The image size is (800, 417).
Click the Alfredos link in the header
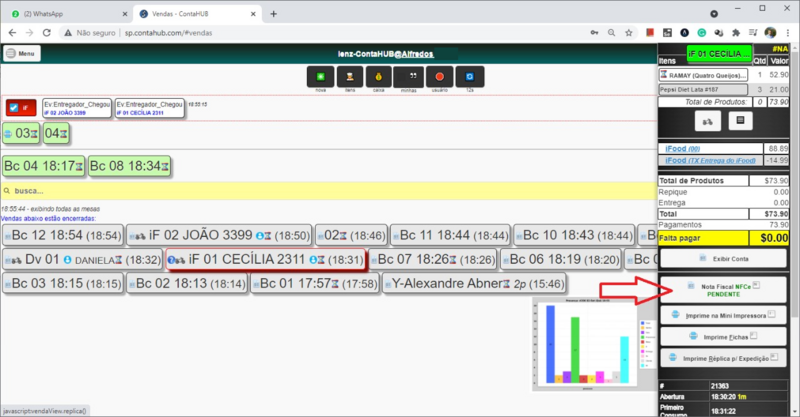[x=417, y=54]
